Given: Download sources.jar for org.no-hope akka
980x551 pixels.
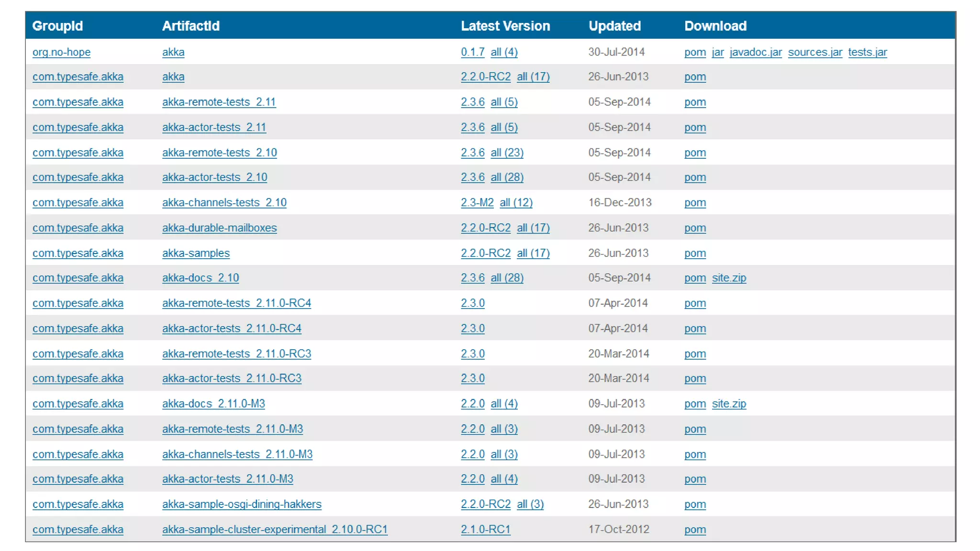Looking at the screenshot, I should pos(815,52).
